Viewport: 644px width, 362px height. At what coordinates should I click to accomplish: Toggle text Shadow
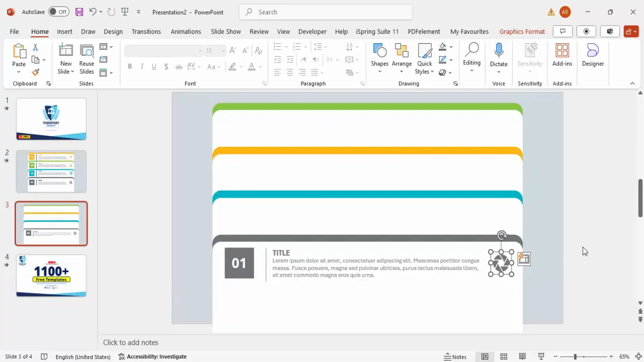[x=167, y=66]
